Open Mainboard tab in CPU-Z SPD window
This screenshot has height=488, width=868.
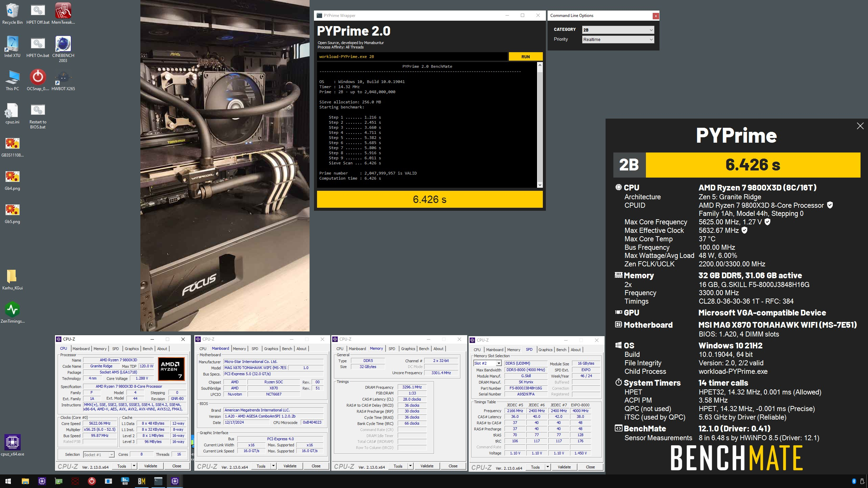pyautogui.click(x=494, y=350)
